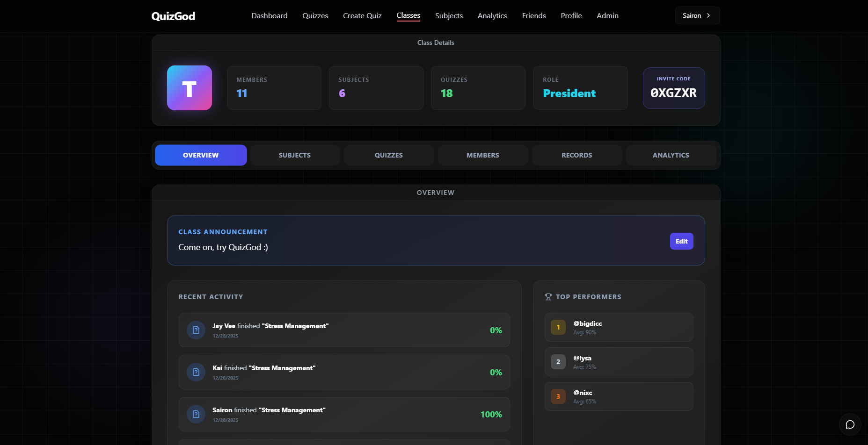The width and height of the screenshot is (868, 445).
Task: Navigate to Create Quiz in the top menu
Action: pos(362,15)
